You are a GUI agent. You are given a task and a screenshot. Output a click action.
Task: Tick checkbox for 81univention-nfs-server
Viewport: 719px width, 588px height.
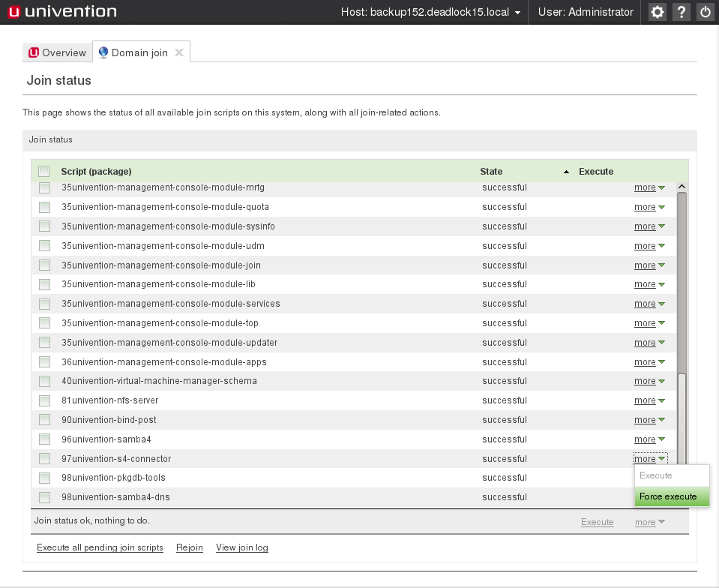pyautogui.click(x=44, y=400)
